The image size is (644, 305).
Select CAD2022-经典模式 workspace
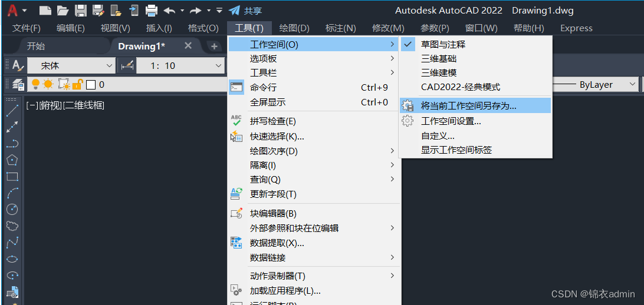[474, 87]
